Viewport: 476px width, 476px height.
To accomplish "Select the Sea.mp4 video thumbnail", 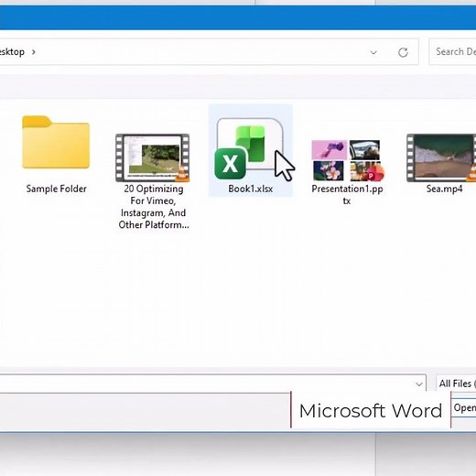I will tap(441, 157).
